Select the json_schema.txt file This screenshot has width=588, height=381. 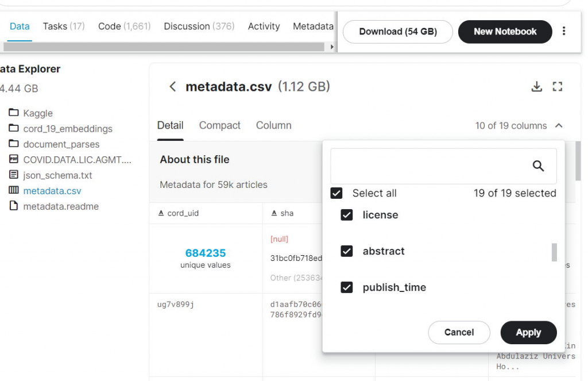click(x=57, y=175)
